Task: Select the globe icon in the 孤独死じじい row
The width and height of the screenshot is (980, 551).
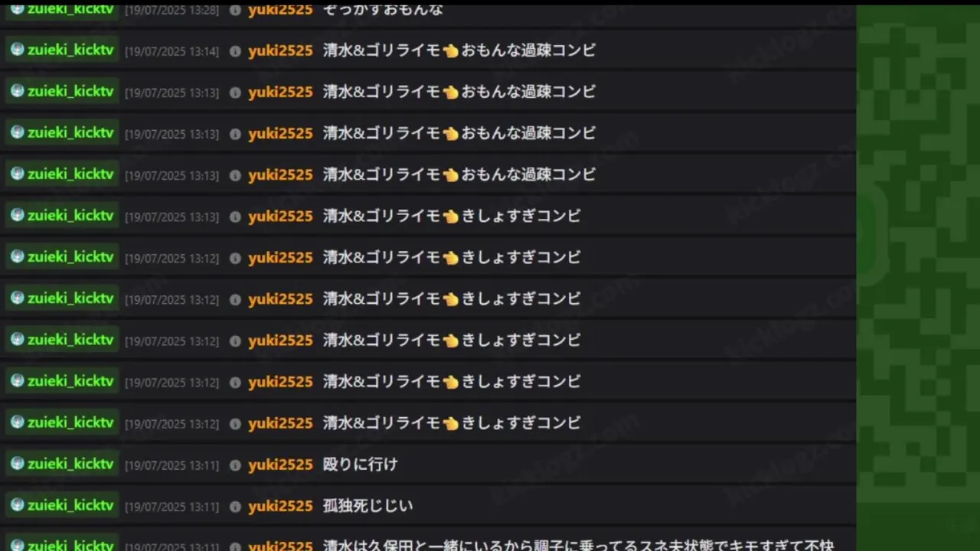Action: (17, 505)
